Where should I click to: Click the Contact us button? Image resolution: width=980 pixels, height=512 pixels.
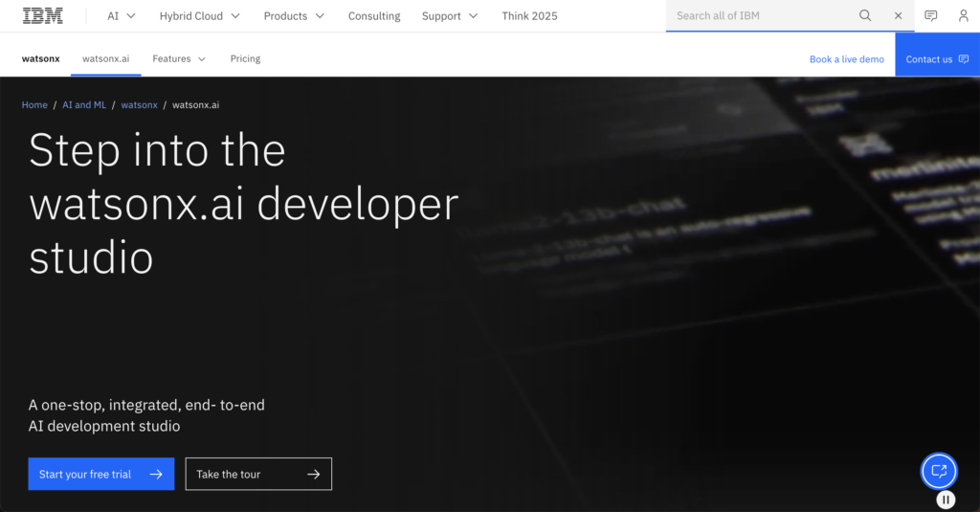[x=937, y=55]
